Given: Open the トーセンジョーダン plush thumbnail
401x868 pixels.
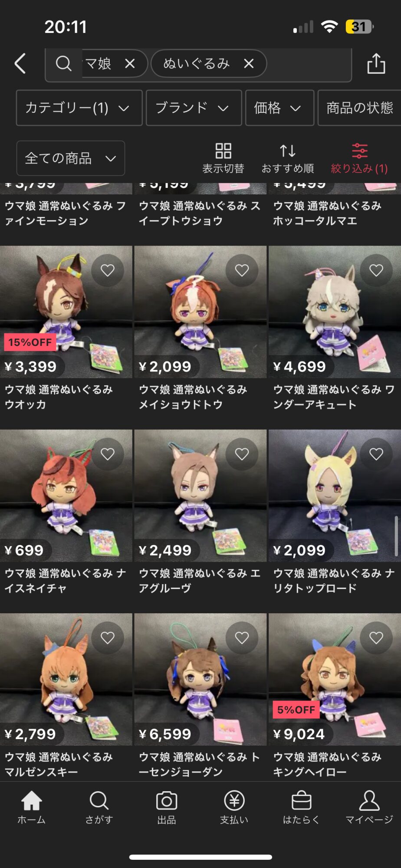Looking at the screenshot, I should [x=200, y=679].
